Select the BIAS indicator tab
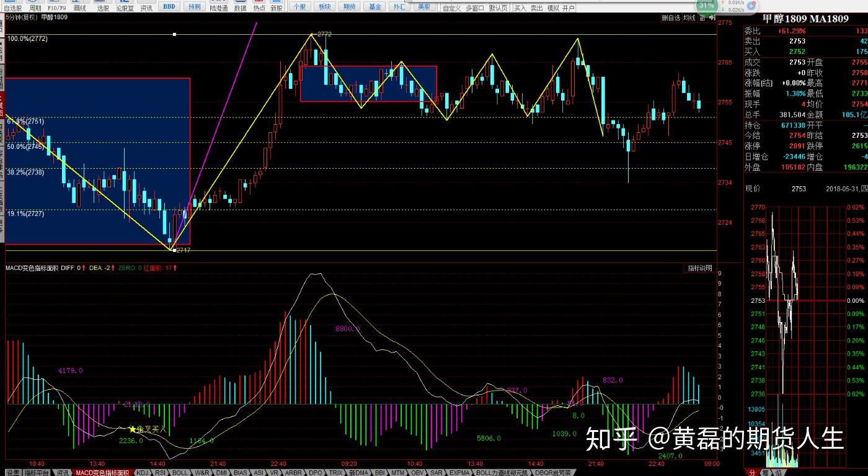868x476 pixels. click(241, 472)
